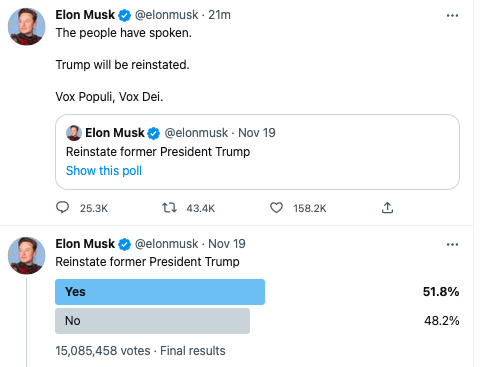Click the verified badge in the top tweet
Image resolution: width=481 pixels, height=367 pixels.
point(125,15)
